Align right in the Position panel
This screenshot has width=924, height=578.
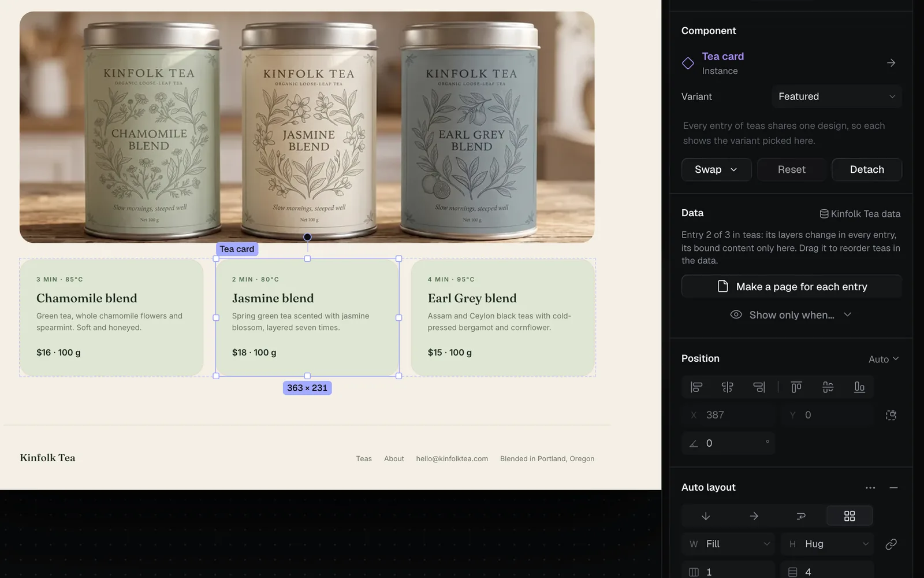click(759, 387)
